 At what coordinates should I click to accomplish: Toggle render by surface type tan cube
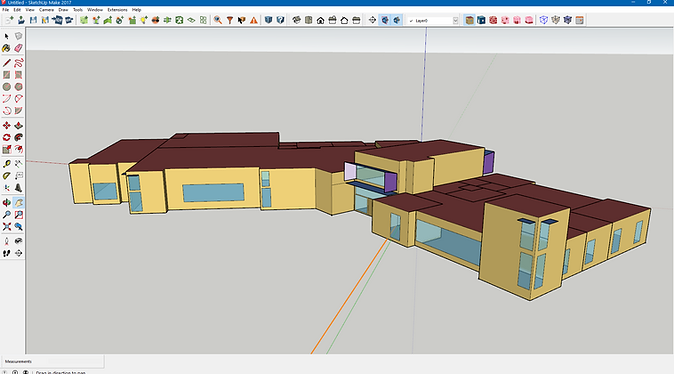(x=469, y=20)
